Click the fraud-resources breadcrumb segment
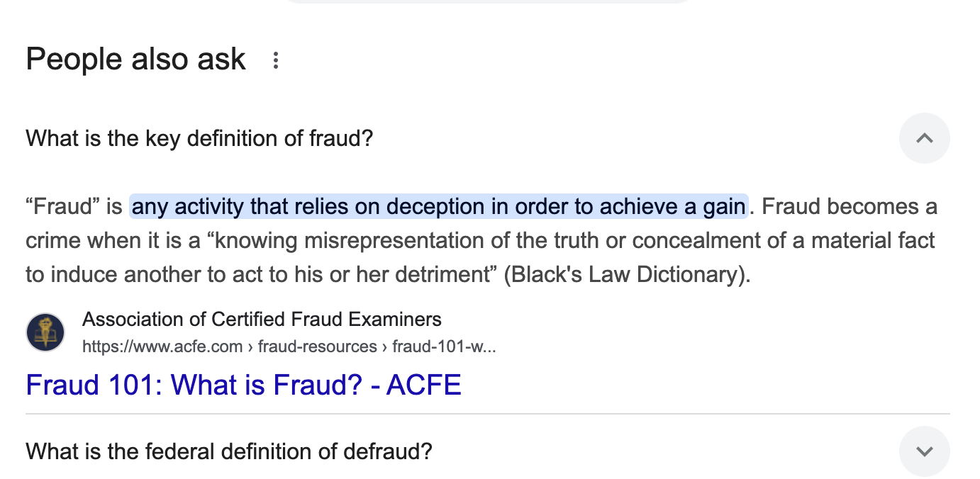The width and height of the screenshot is (980, 479). tap(317, 346)
